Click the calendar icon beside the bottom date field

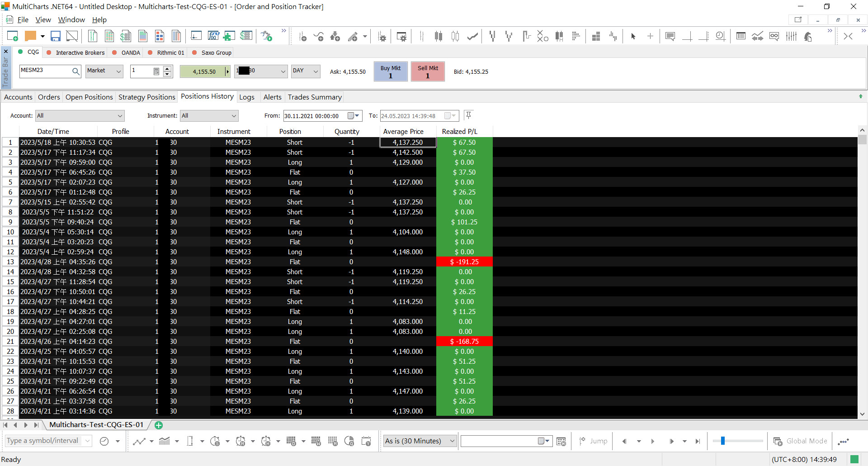[x=561, y=441]
